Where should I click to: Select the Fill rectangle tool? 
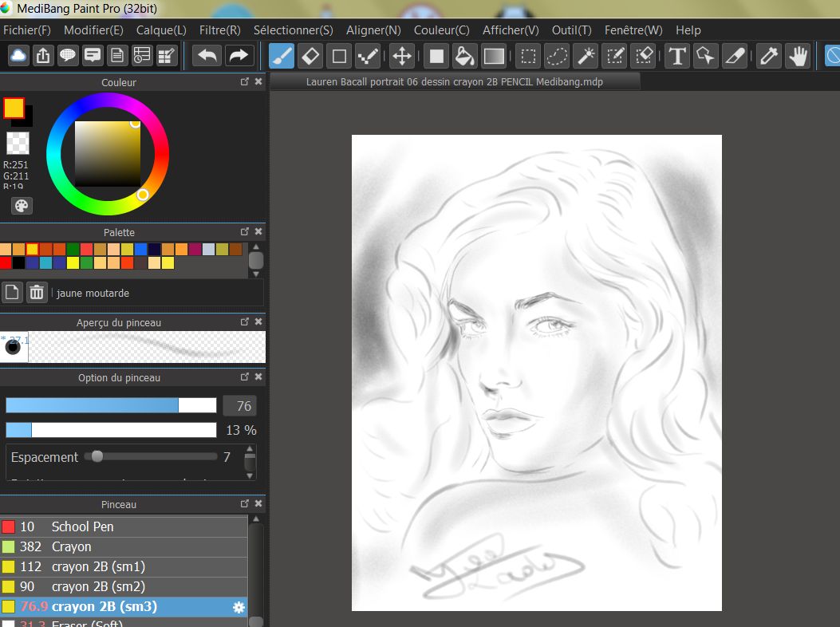click(x=436, y=56)
